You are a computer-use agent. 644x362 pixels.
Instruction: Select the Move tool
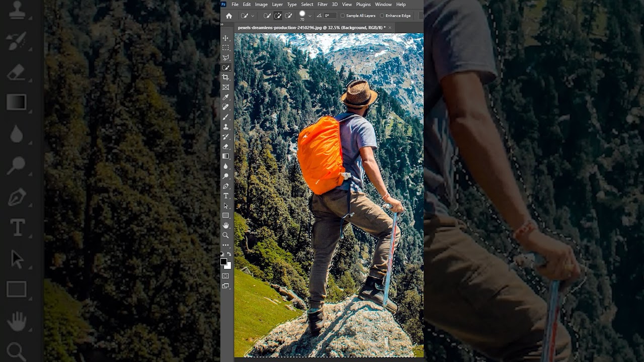point(226,38)
